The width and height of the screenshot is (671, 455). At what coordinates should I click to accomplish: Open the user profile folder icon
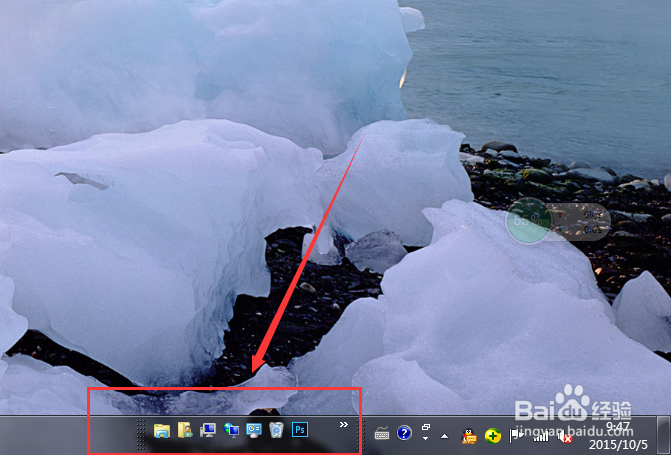tap(185, 430)
